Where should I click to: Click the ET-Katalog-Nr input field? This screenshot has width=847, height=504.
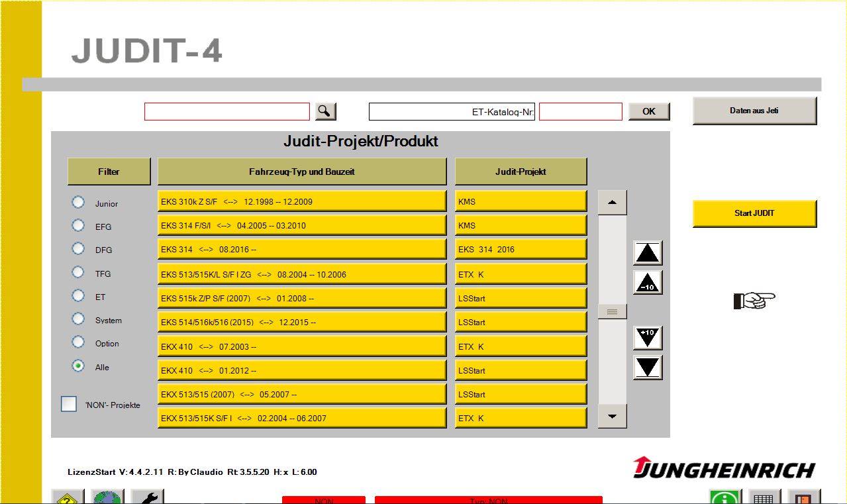580,111
